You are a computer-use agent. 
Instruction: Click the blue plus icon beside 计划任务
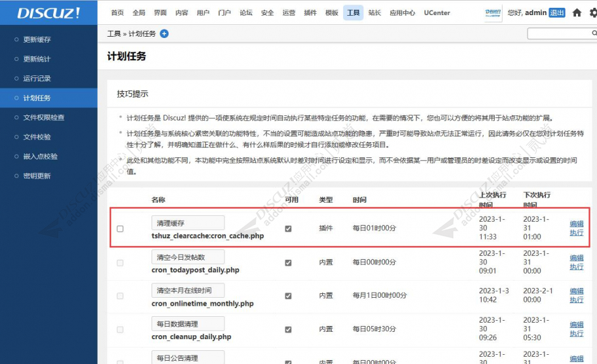click(x=164, y=33)
